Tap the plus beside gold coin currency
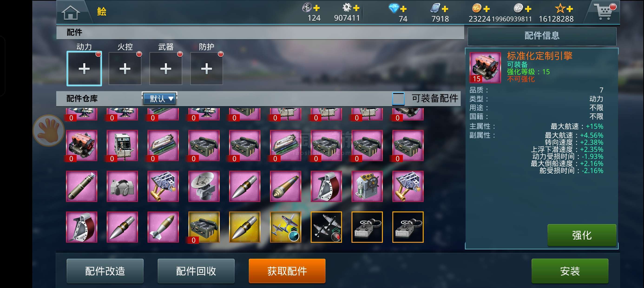Viewport: 644px width, 288px height. 486,9
